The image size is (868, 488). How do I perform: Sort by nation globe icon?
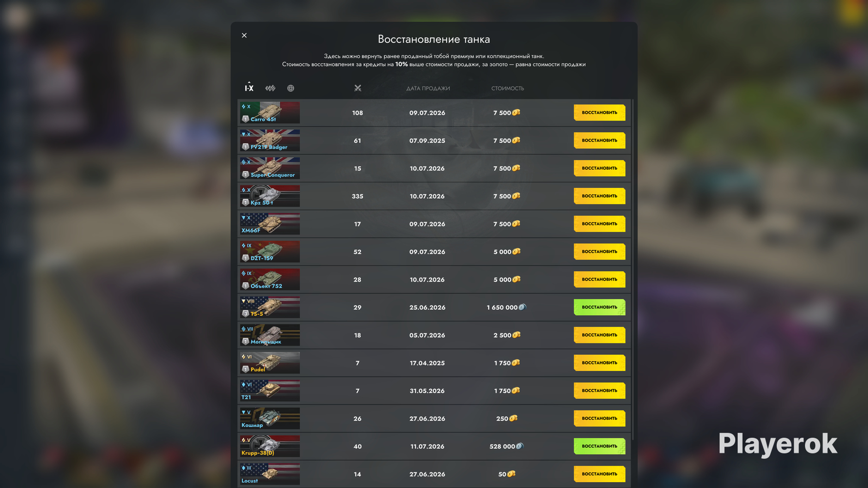[290, 88]
